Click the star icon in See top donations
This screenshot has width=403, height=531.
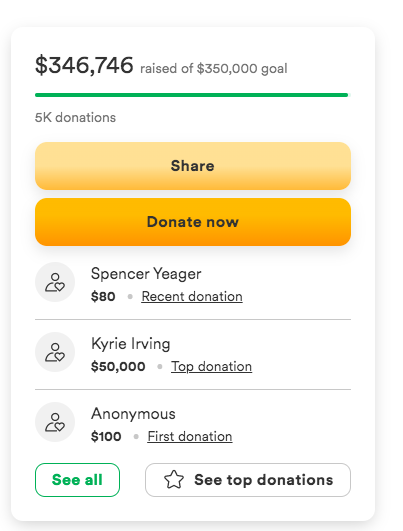174,480
